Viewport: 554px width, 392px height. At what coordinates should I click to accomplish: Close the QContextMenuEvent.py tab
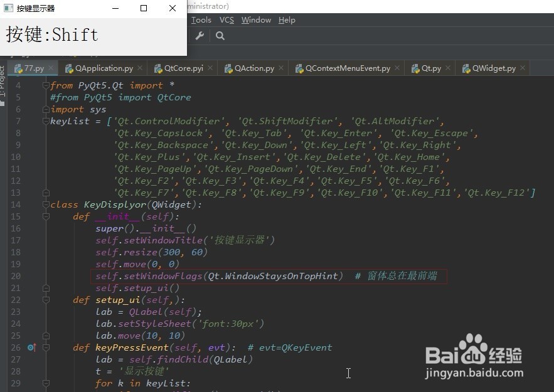[x=398, y=68]
